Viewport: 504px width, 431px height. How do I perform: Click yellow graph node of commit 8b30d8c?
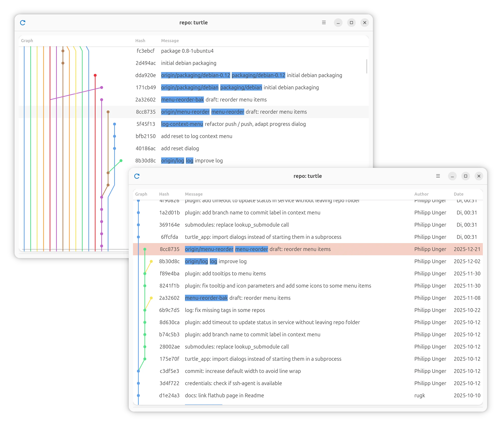pyautogui.click(x=151, y=261)
